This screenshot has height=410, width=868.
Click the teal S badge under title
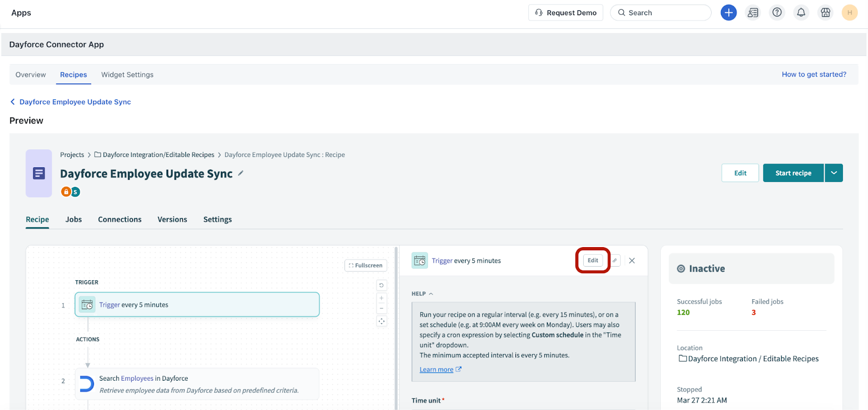(x=75, y=192)
